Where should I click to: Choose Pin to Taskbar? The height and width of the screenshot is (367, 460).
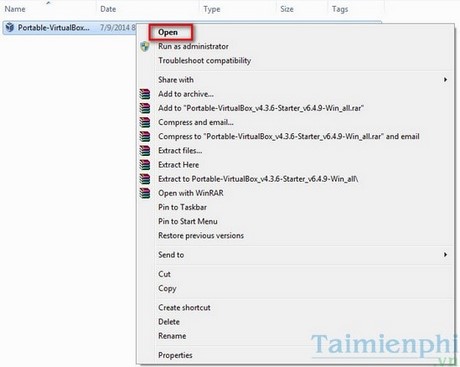tap(182, 207)
